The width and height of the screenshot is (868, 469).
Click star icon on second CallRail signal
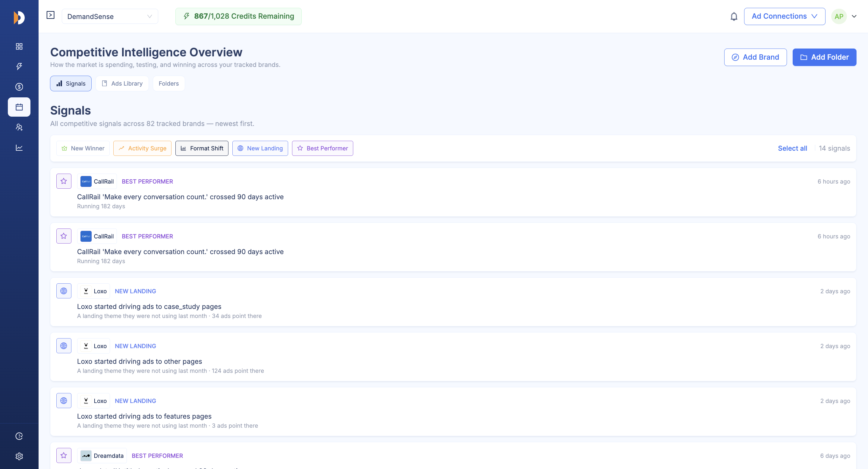click(x=64, y=236)
